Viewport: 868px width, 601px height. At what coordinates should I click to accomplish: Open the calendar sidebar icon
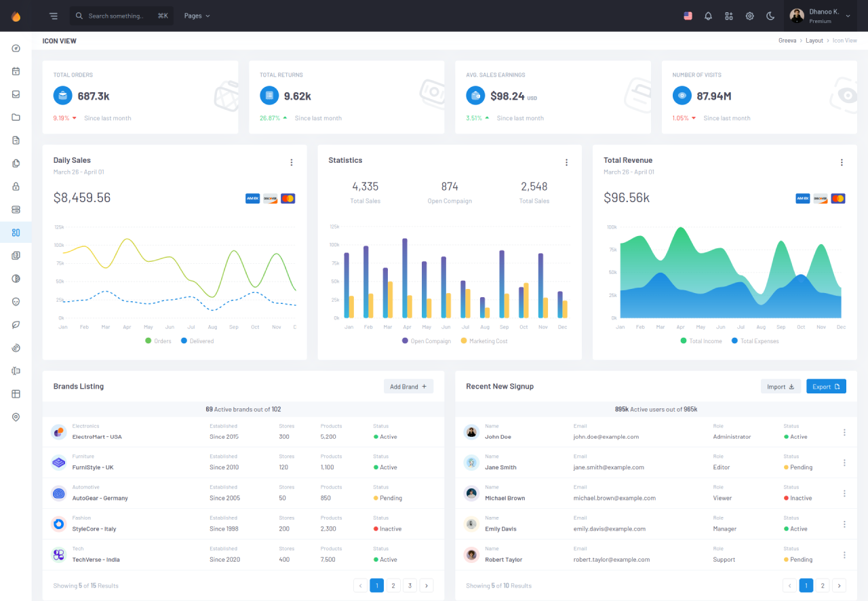pos(16,71)
